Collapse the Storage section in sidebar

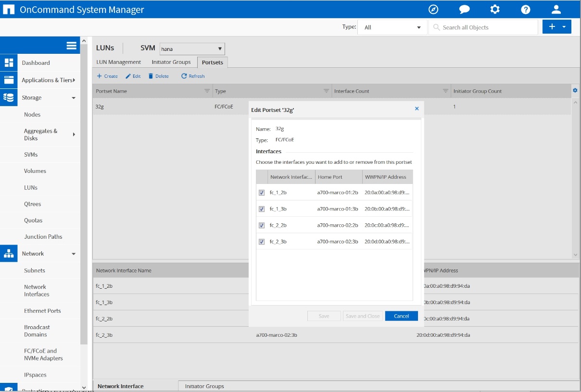tap(74, 98)
